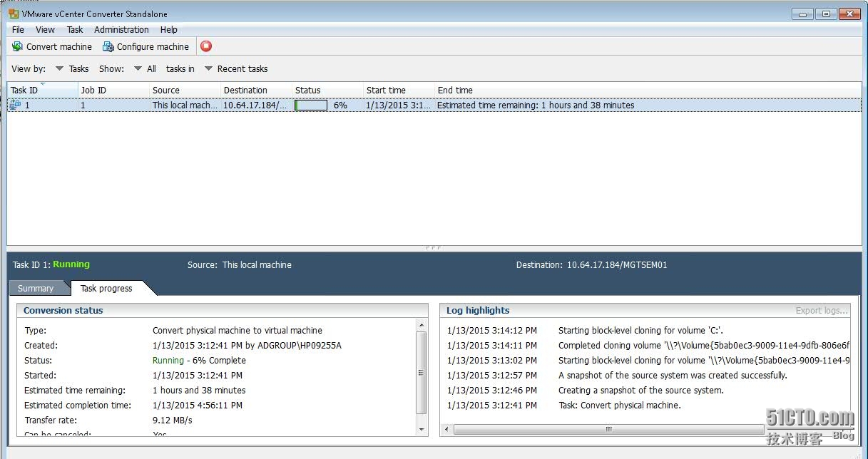Open the File menu

18,30
